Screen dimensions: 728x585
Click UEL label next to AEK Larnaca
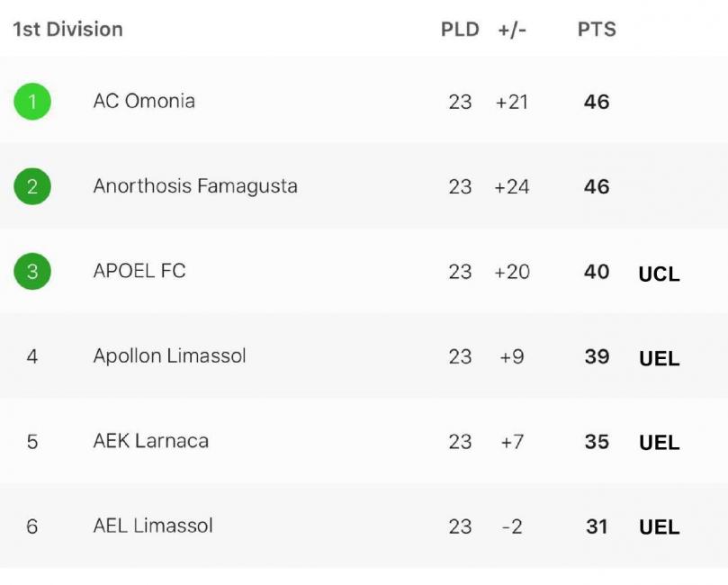click(x=659, y=443)
